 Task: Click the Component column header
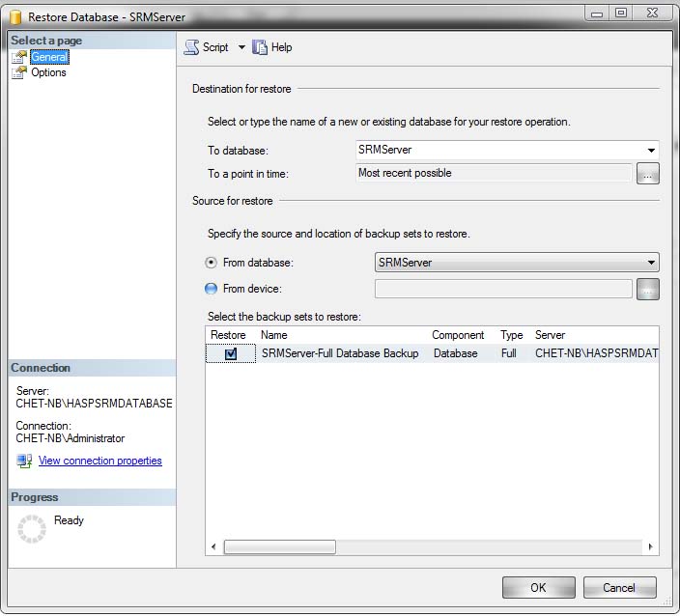coord(458,335)
